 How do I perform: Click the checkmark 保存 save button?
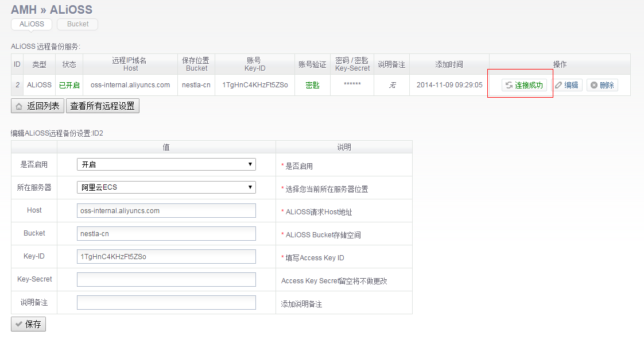(x=28, y=324)
